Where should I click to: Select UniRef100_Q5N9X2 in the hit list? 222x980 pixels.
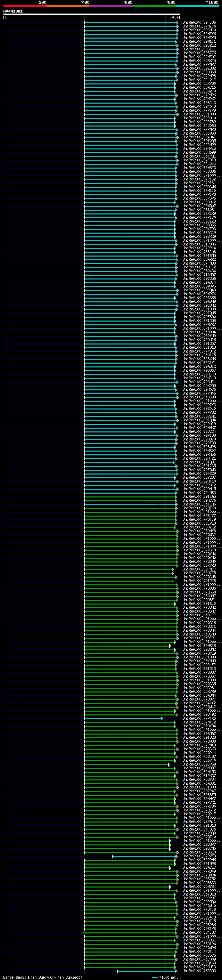tap(199, 99)
